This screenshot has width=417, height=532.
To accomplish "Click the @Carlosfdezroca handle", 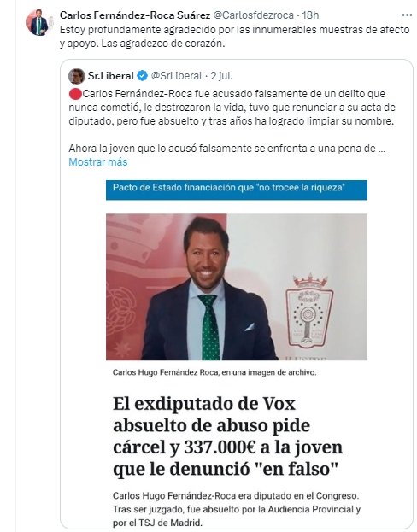I will point(253,15).
